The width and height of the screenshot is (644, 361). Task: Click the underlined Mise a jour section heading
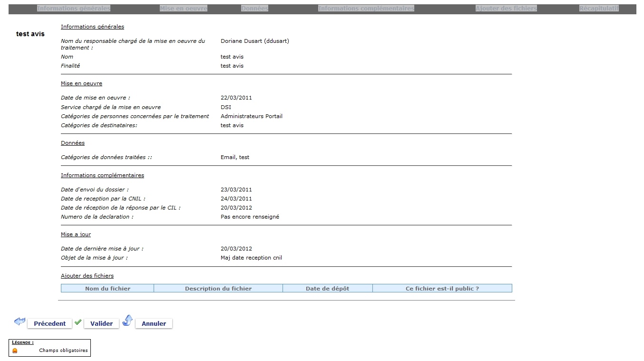[x=76, y=234]
